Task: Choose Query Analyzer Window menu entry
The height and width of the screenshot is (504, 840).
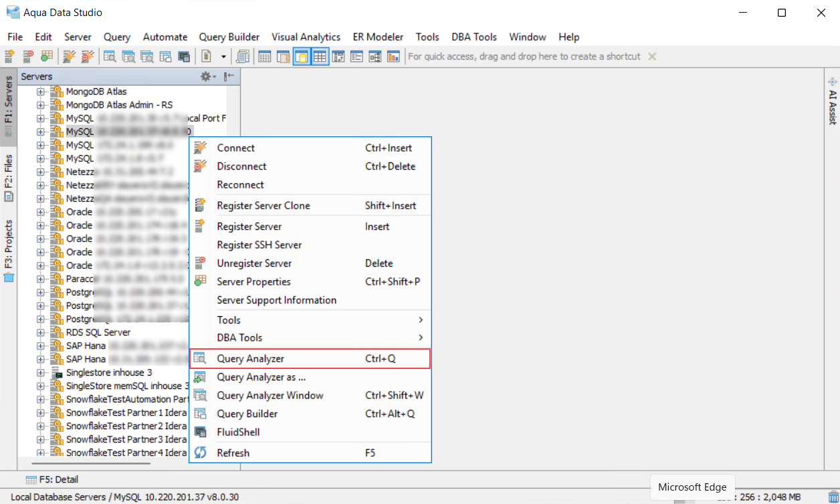Action: pyautogui.click(x=310, y=395)
